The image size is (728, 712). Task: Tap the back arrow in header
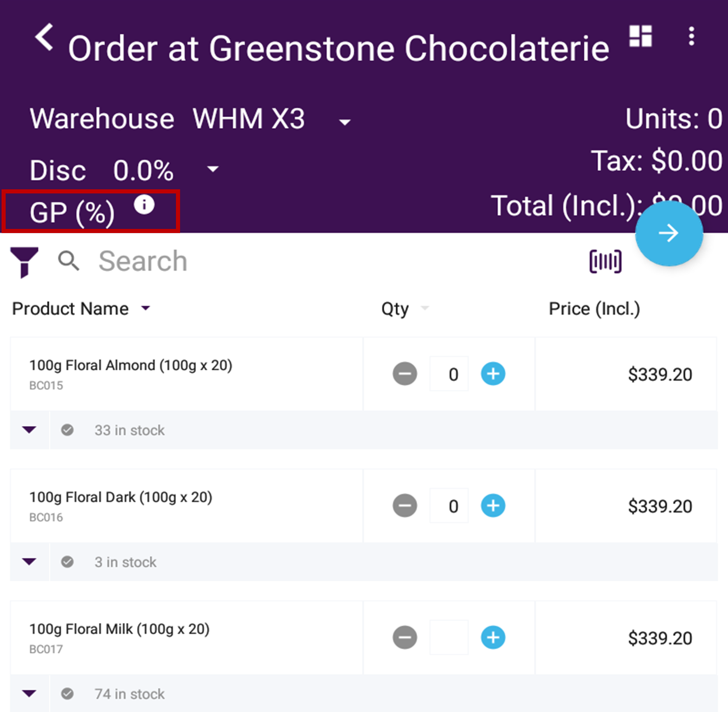[44, 38]
